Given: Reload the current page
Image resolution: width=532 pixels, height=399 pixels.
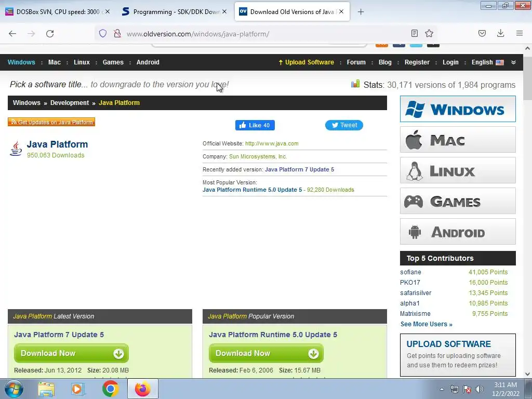Looking at the screenshot, I should pyautogui.click(x=50, y=34).
